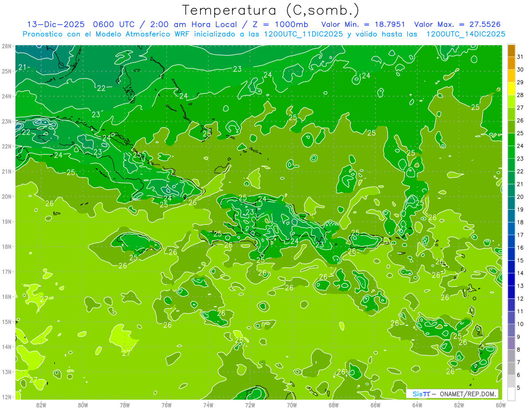
Task: Click the '12N' latitude axis label
Action: [7, 397]
